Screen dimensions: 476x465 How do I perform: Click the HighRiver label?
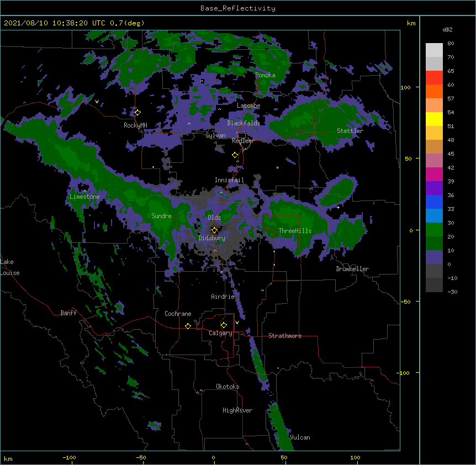pos(237,410)
